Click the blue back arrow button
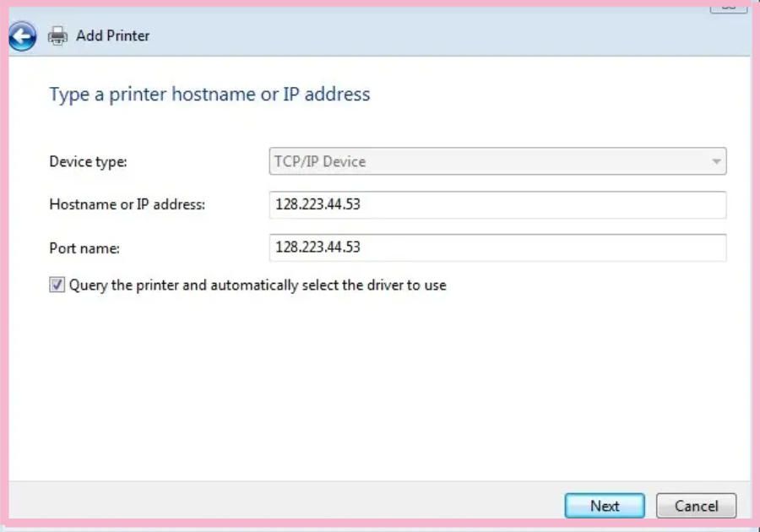This screenshot has width=760, height=532. tap(23, 35)
